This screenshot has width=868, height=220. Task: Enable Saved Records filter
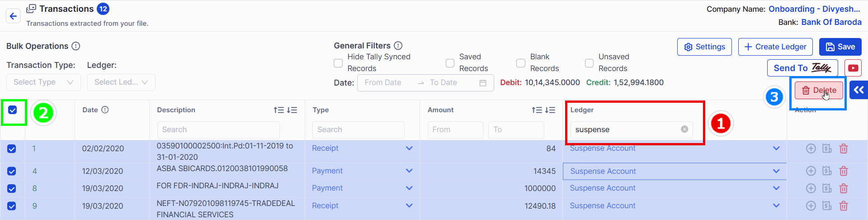click(450, 63)
